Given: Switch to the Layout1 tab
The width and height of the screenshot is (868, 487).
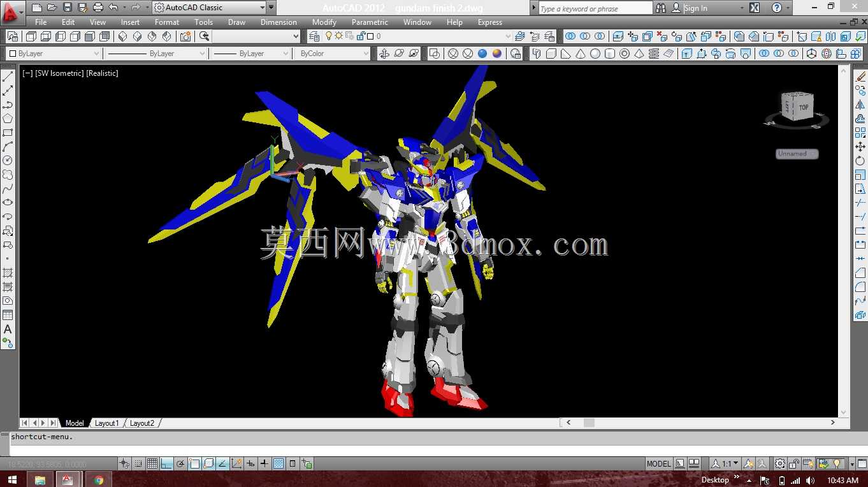Looking at the screenshot, I should 107,423.
